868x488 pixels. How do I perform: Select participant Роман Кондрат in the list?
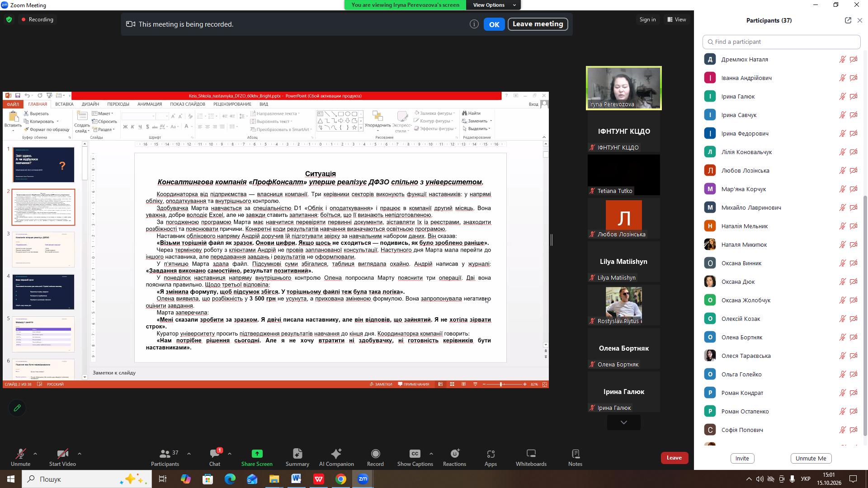[781, 393]
